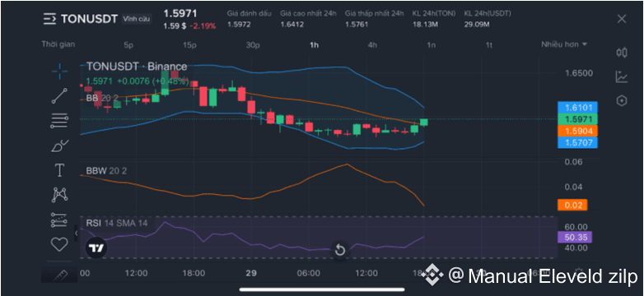644x296 pixels.
Task: Click the TONUSDT pair name
Action: (89, 19)
